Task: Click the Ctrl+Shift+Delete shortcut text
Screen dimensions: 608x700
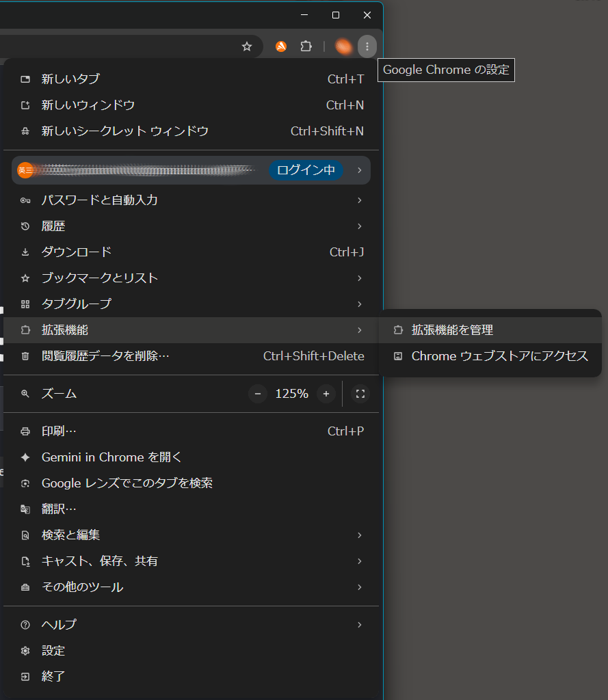Action: (314, 356)
